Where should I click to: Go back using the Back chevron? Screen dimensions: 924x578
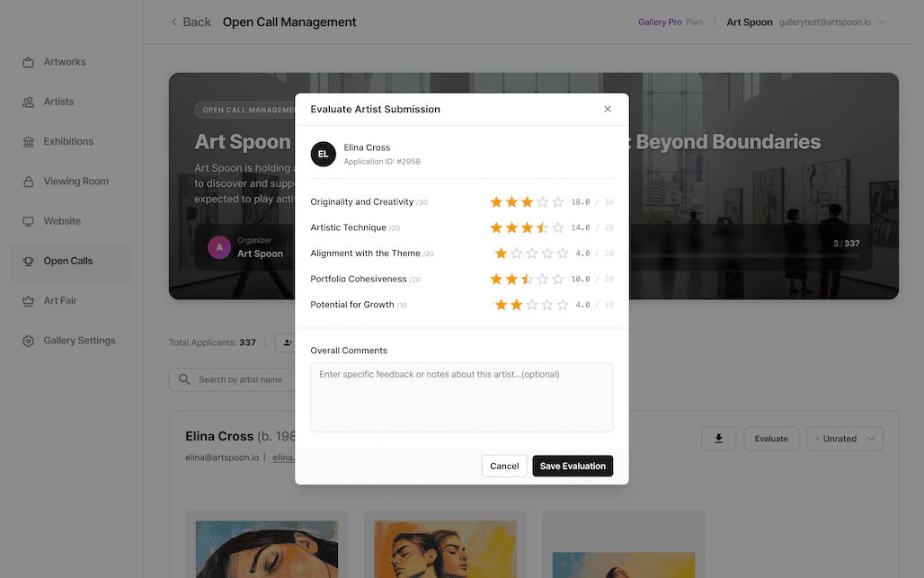(174, 22)
